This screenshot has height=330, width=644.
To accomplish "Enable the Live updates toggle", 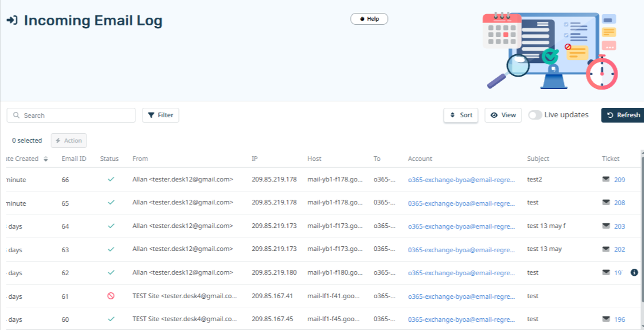I will click(535, 115).
